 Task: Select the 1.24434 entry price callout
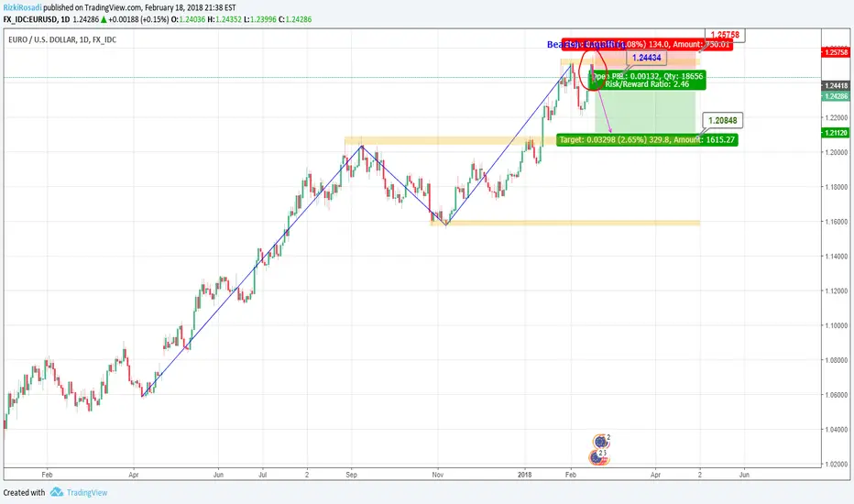(x=647, y=58)
